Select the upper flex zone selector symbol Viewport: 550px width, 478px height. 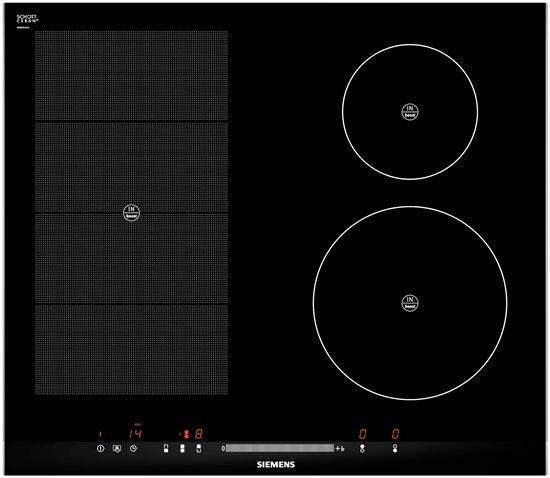pyautogui.click(x=199, y=448)
